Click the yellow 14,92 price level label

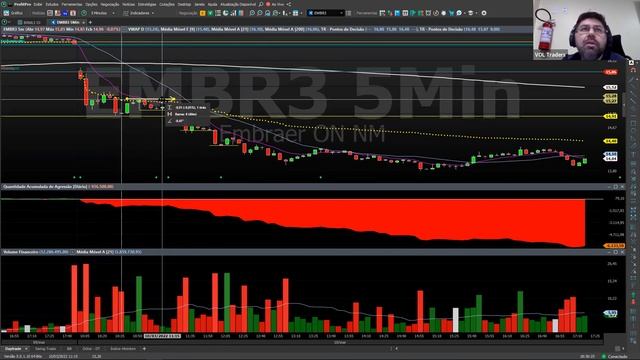click(x=611, y=116)
